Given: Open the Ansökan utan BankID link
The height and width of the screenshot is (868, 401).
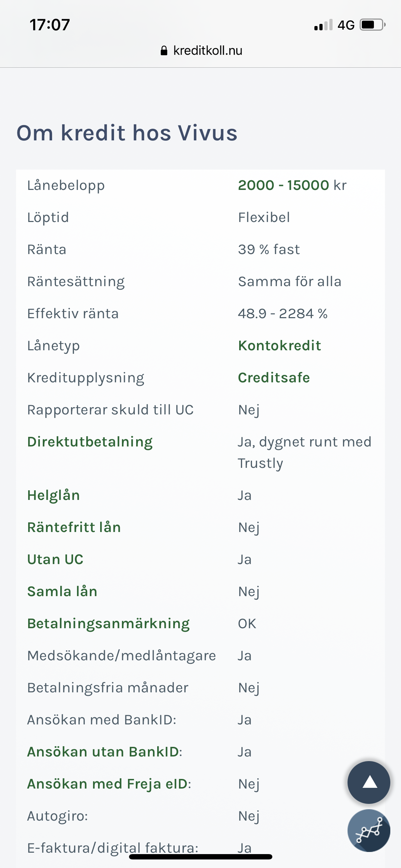Looking at the screenshot, I should click(103, 752).
